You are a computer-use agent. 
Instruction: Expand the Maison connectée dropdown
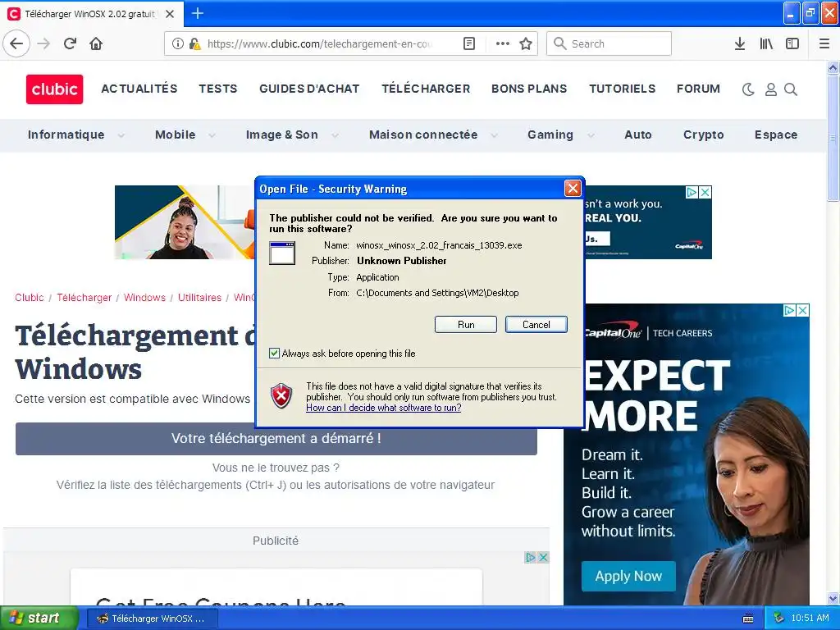pyautogui.click(x=495, y=135)
